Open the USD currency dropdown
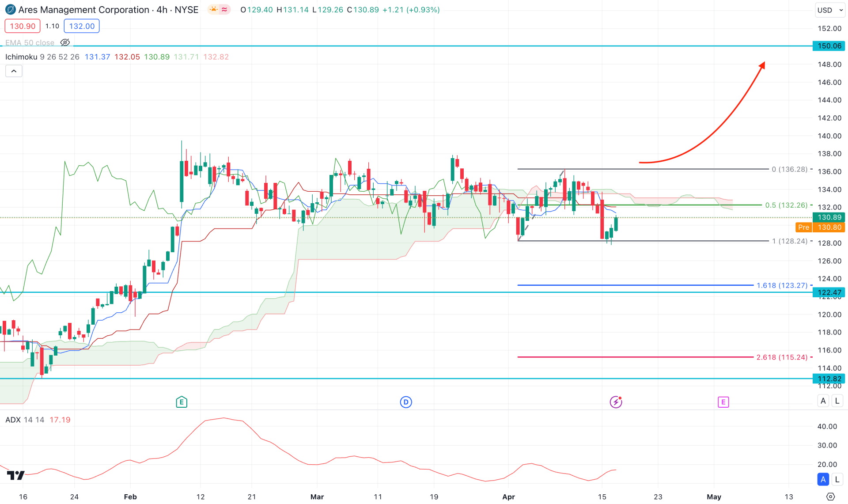This screenshot has height=504, width=848. 830,10
